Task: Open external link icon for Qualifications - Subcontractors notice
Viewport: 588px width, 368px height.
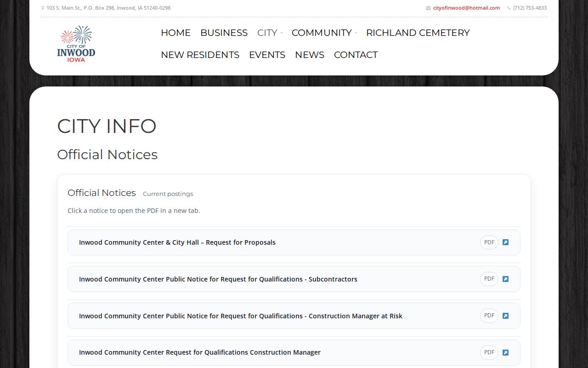Action: tap(505, 279)
